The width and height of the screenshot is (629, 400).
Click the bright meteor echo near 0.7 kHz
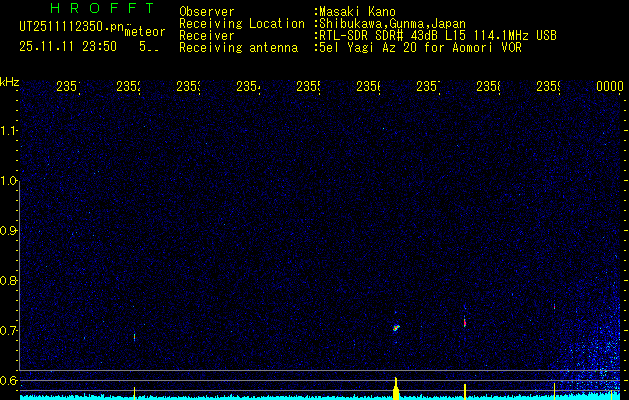396,327
